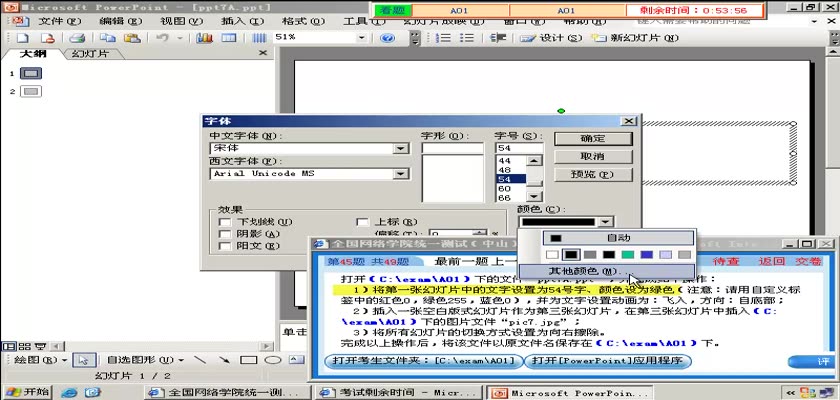Select font size 60 in list
840x400 pixels.
coord(511,188)
